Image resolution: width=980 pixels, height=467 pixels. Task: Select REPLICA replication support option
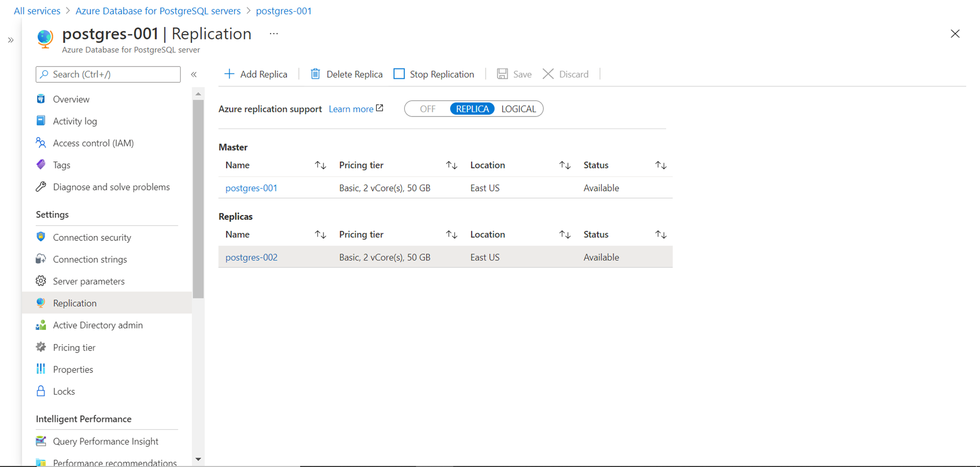tap(472, 109)
